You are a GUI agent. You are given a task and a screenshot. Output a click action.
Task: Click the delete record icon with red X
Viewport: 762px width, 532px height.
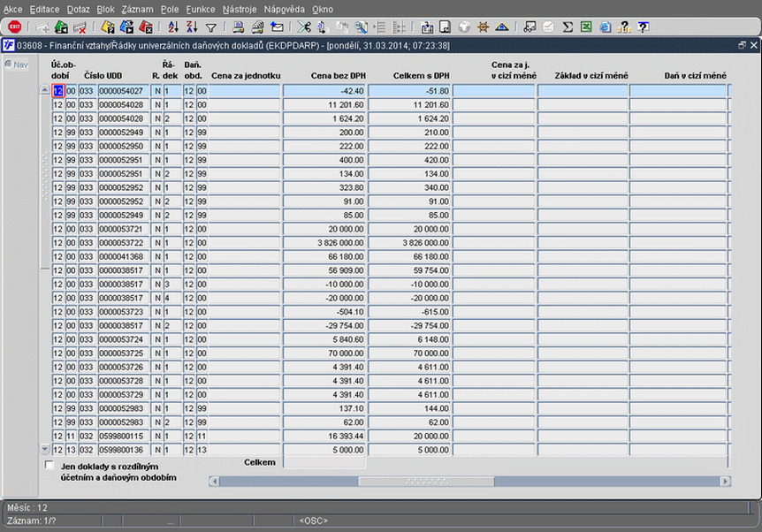(x=80, y=27)
